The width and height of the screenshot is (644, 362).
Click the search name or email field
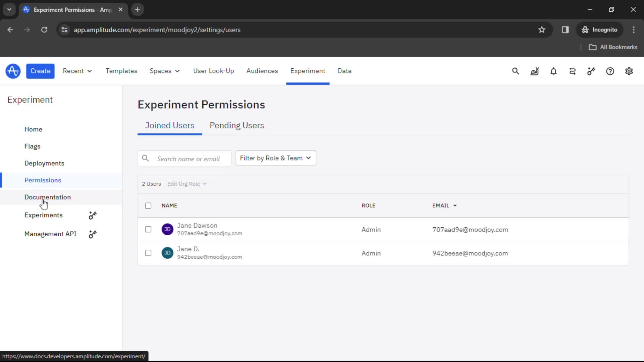coord(184,158)
